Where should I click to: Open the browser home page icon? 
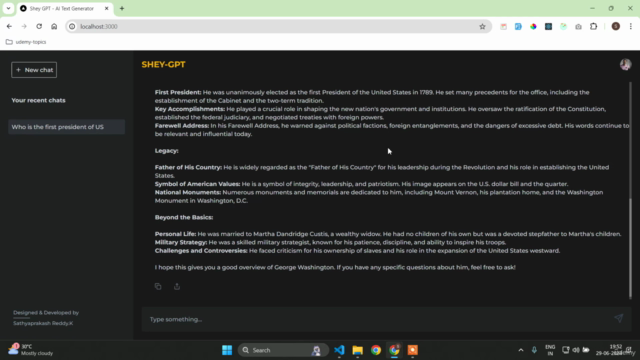(x=54, y=27)
